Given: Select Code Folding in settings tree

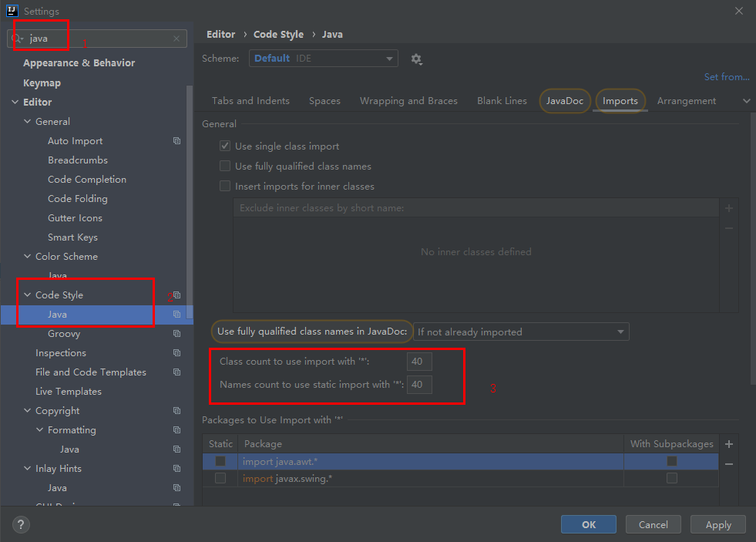Looking at the screenshot, I should 78,199.
